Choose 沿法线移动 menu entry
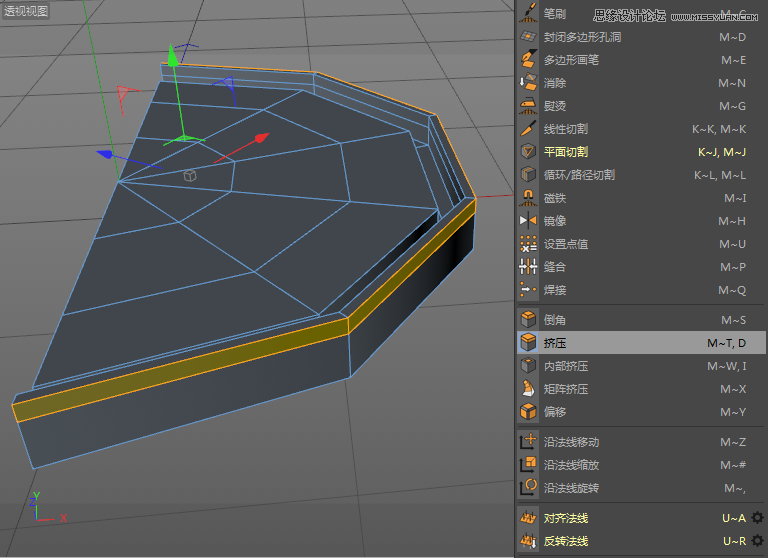 pyautogui.click(x=642, y=442)
